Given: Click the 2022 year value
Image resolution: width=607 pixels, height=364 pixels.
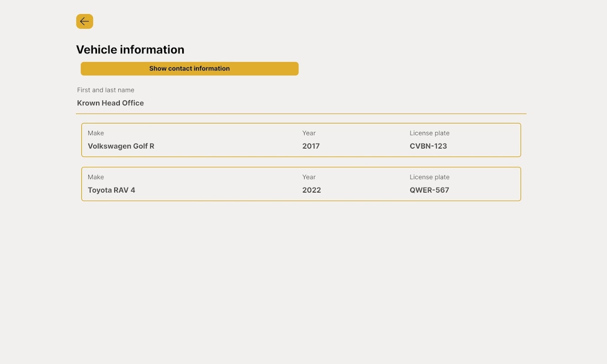Looking at the screenshot, I should click(311, 190).
